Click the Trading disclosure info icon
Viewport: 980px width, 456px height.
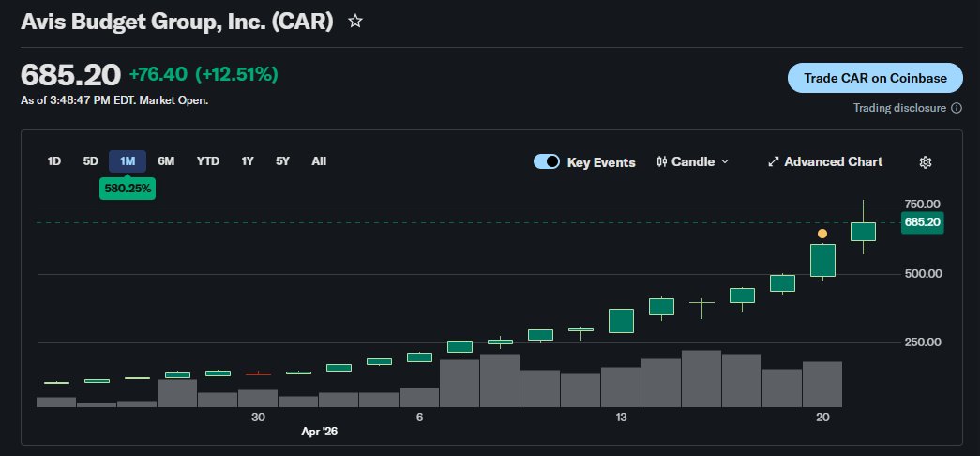(957, 108)
